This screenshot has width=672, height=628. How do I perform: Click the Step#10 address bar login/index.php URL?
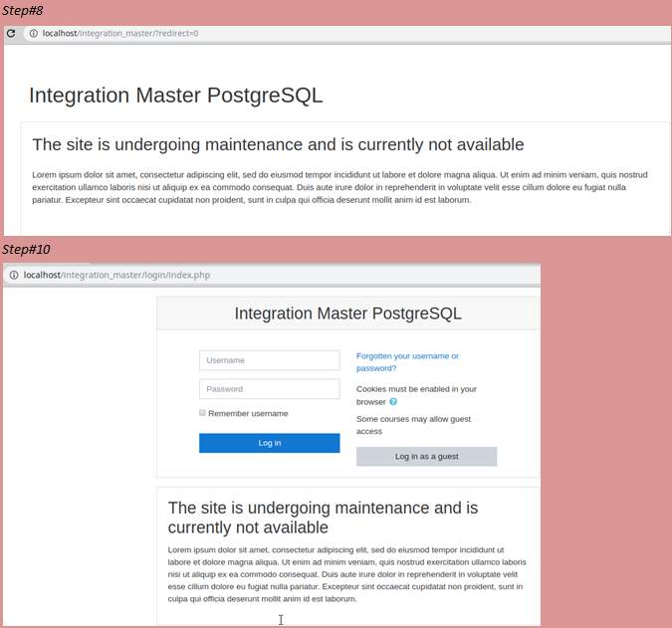116,275
